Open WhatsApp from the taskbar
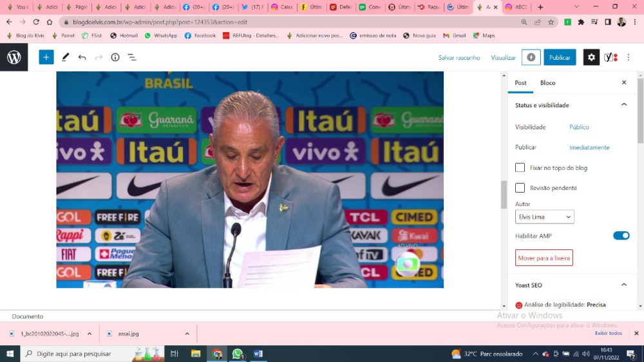Image resolution: width=644 pixels, height=362 pixels. click(x=238, y=354)
